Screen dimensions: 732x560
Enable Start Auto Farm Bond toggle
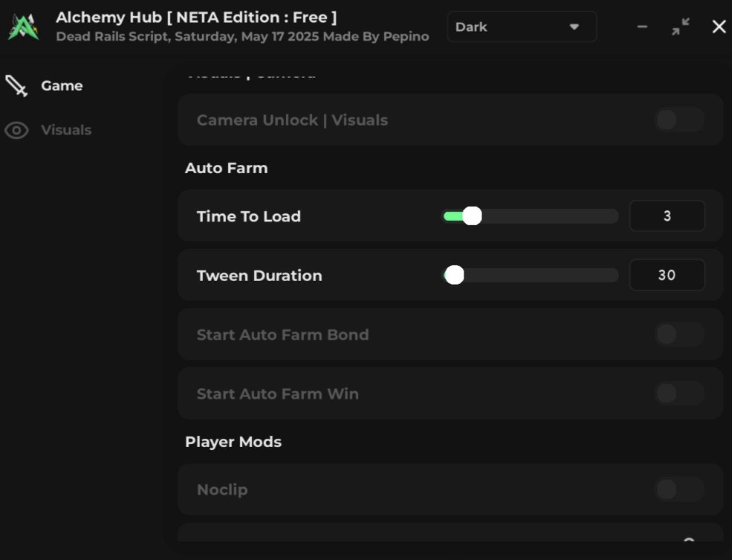tap(679, 335)
